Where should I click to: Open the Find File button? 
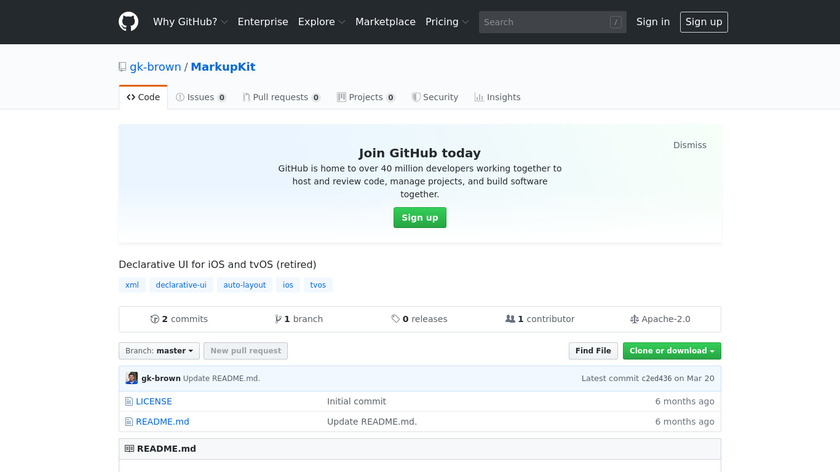tap(593, 351)
